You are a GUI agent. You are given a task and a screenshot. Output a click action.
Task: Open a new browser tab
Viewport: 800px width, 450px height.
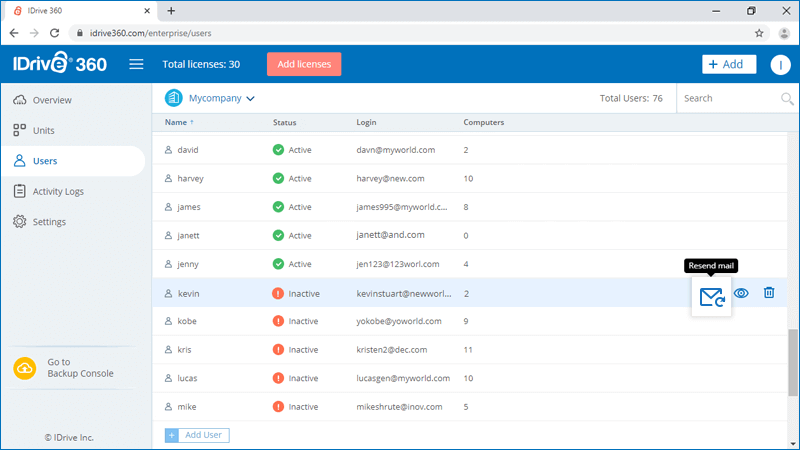pyautogui.click(x=171, y=11)
